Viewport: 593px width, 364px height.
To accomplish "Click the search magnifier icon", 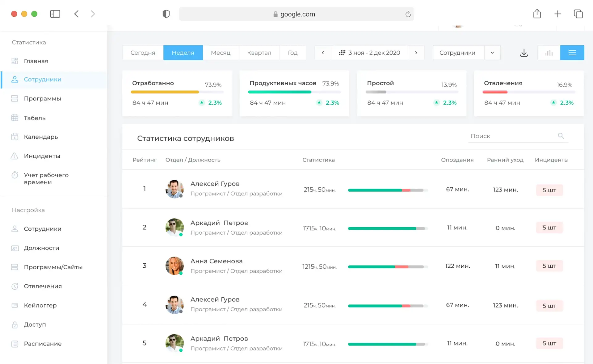I will click(x=561, y=136).
